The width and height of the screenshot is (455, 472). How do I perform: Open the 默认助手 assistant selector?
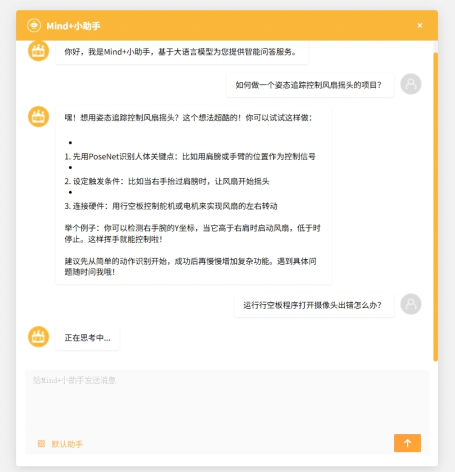[x=67, y=444]
